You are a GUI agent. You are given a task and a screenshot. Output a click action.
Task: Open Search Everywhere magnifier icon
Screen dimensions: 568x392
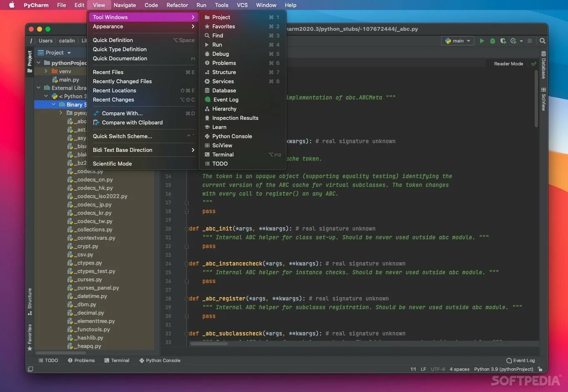tap(542, 41)
